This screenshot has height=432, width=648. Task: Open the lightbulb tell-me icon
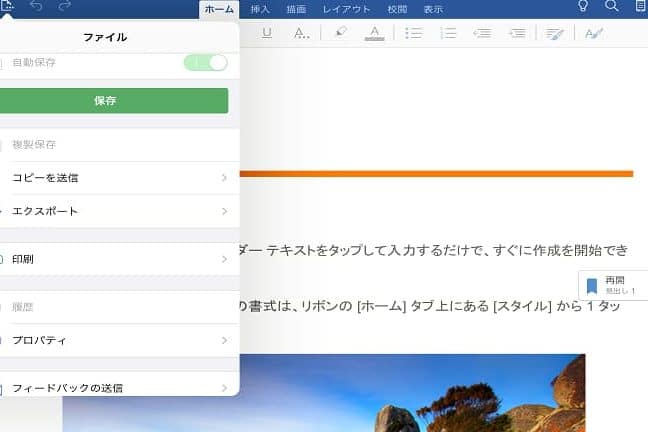[583, 7]
